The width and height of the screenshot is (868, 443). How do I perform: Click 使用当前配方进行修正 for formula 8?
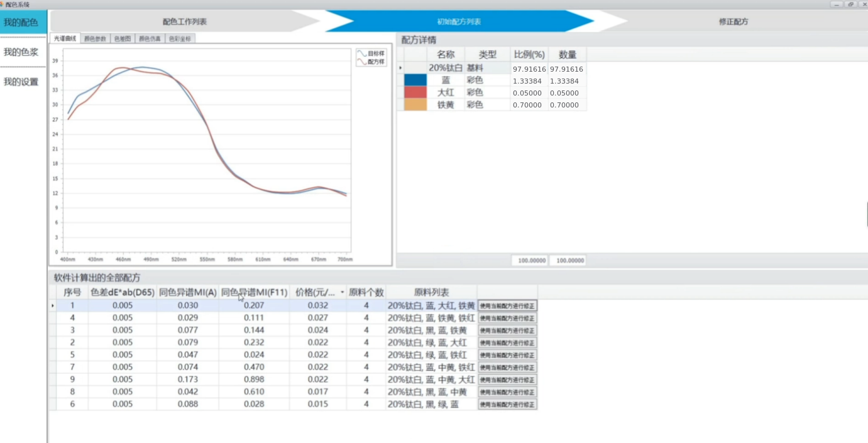coord(507,392)
